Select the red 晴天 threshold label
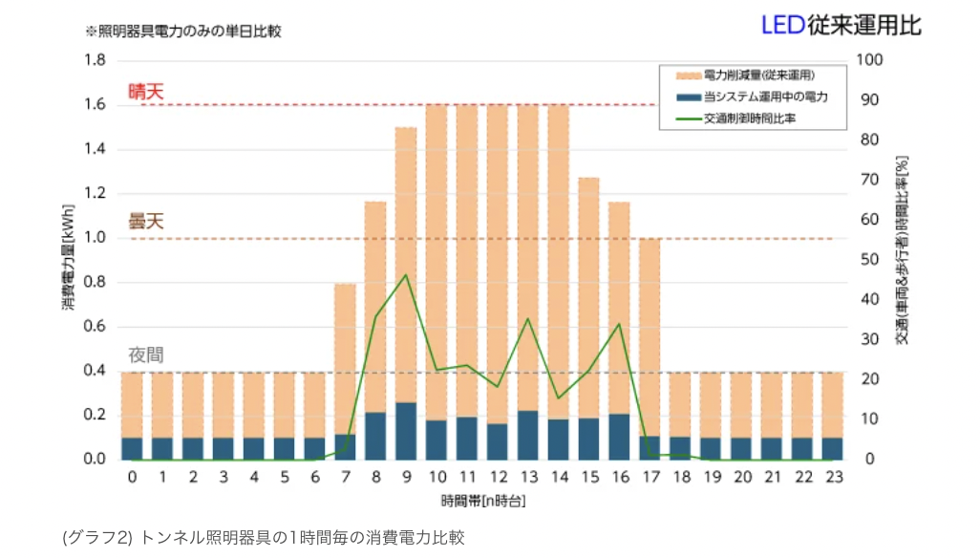Image resolution: width=980 pixels, height=558 pixels. [x=146, y=92]
